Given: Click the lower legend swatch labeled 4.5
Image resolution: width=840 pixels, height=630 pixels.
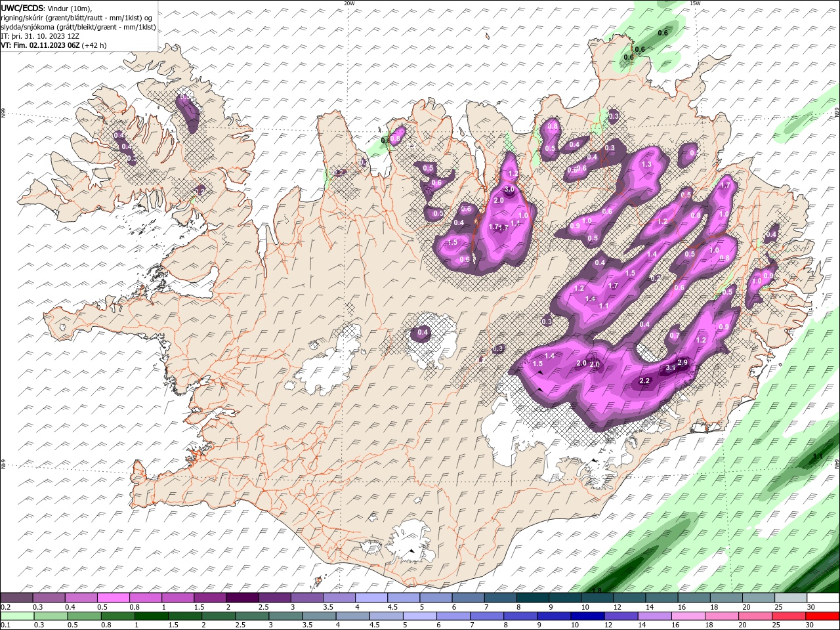Looking at the screenshot, I should tap(387, 616).
